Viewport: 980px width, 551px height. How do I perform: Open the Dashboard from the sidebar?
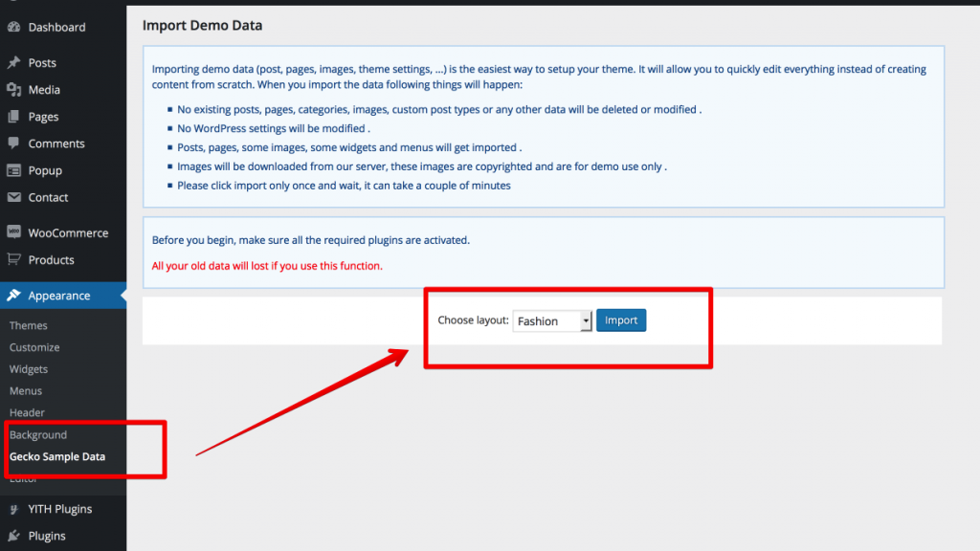click(13, 27)
